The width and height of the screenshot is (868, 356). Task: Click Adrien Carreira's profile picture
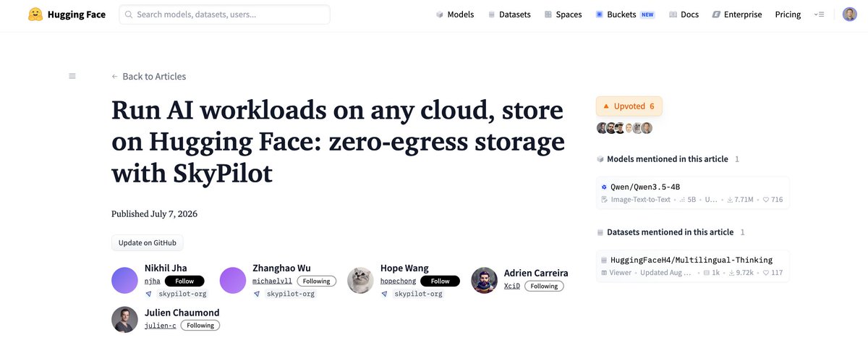click(484, 280)
